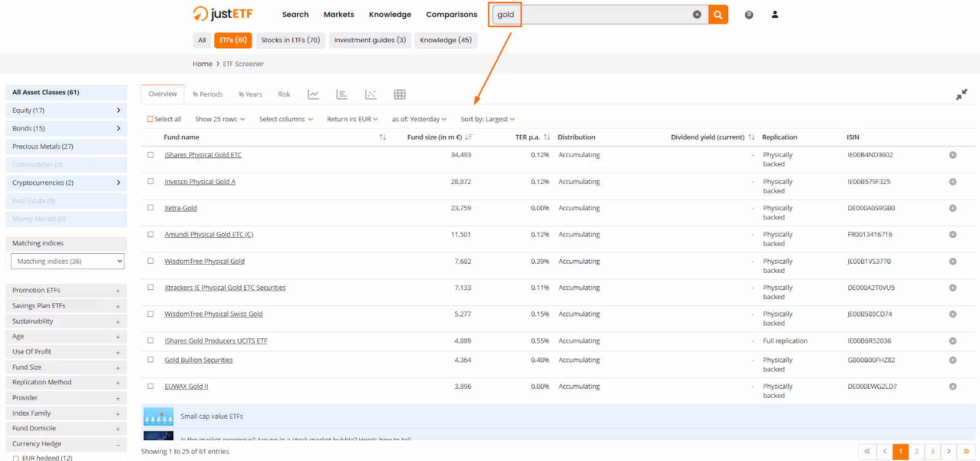Switch to the % Periods tab

[208, 94]
